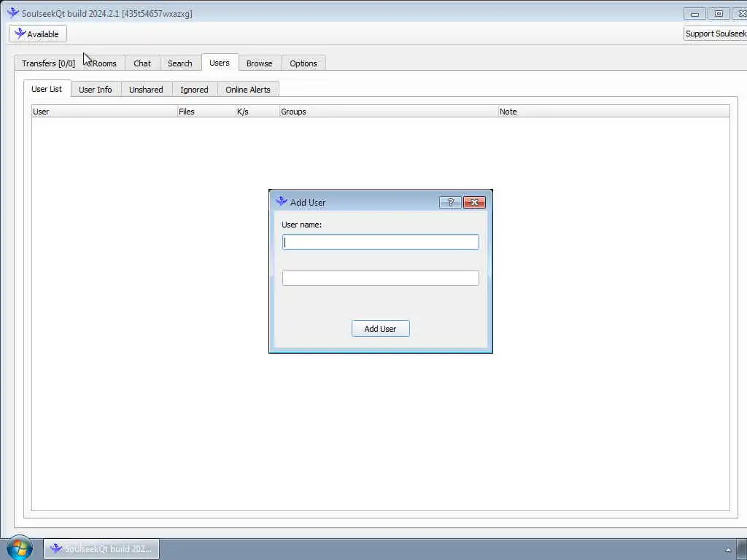Switch to the Options tab

(x=303, y=63)
